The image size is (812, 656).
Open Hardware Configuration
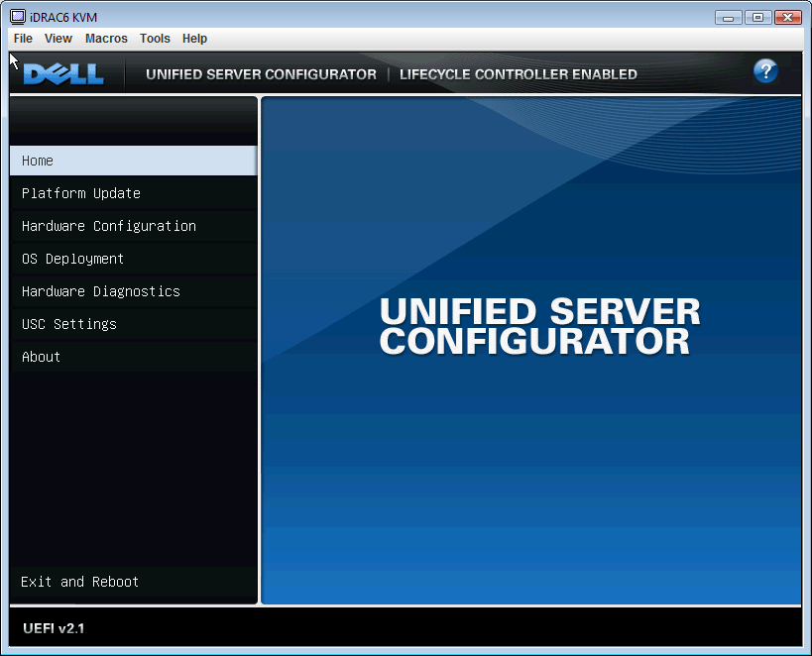[134, 226]
